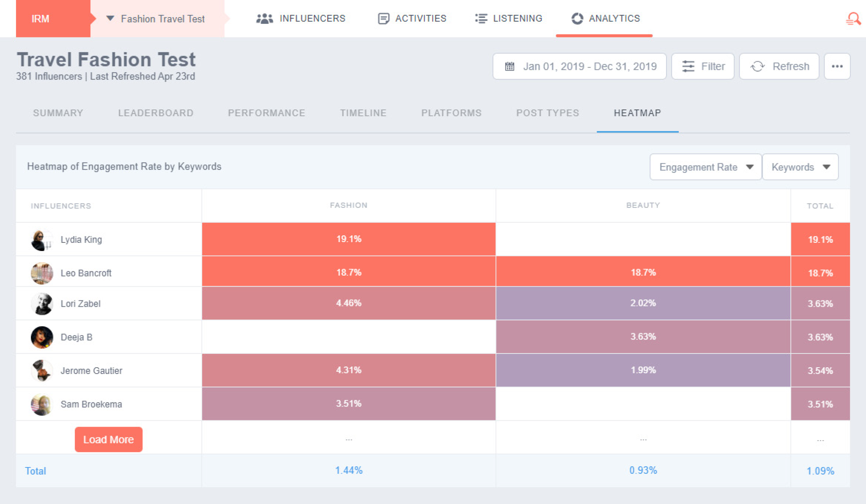Click the Total link at bottom

point(35,471)
